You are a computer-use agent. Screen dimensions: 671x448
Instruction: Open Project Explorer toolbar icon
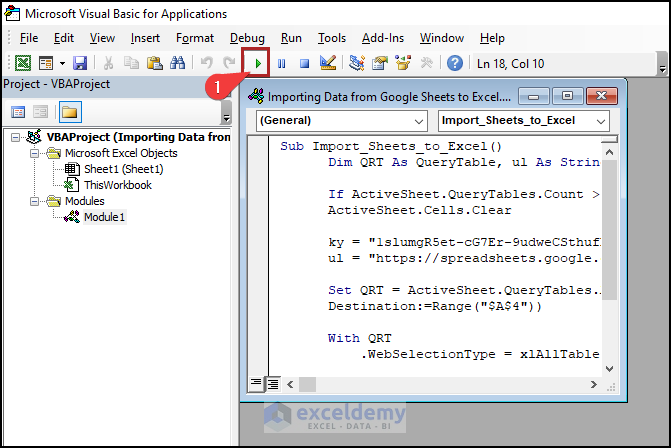356,63
